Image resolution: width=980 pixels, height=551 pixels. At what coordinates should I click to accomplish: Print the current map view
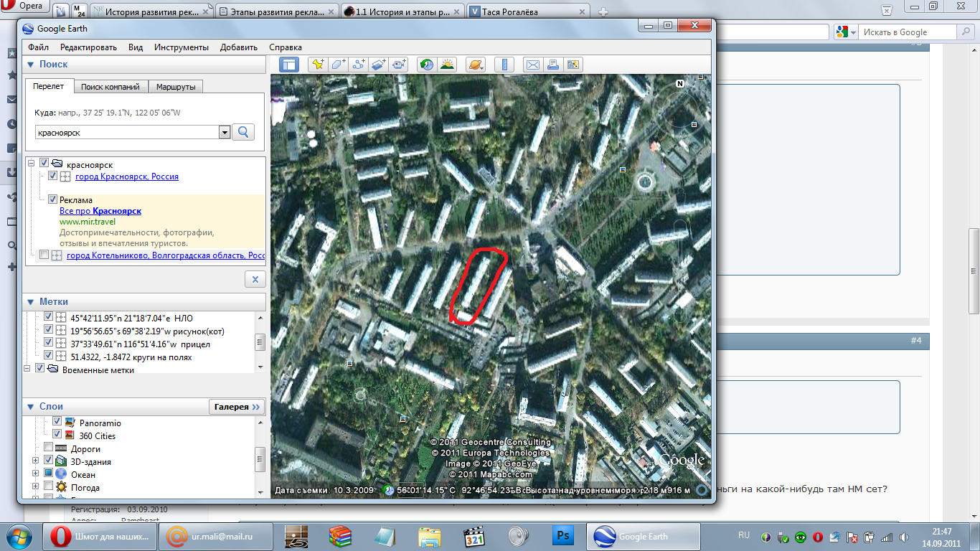point(552,65)
